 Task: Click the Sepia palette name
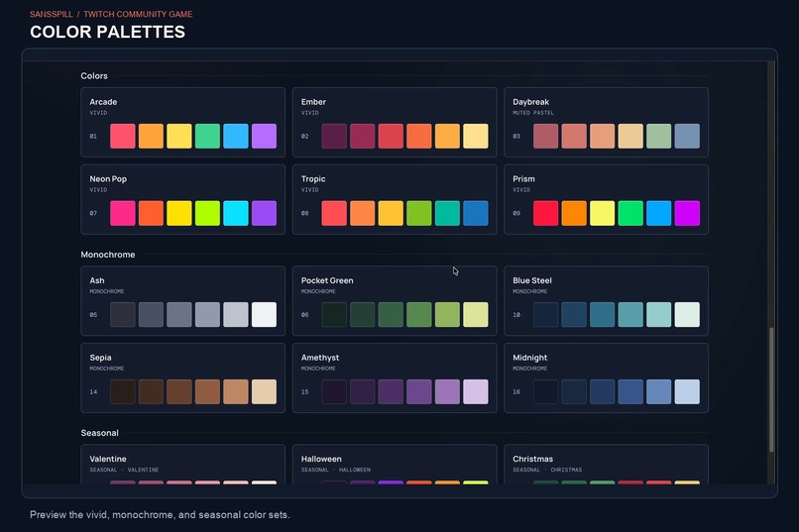coord(100,358)
